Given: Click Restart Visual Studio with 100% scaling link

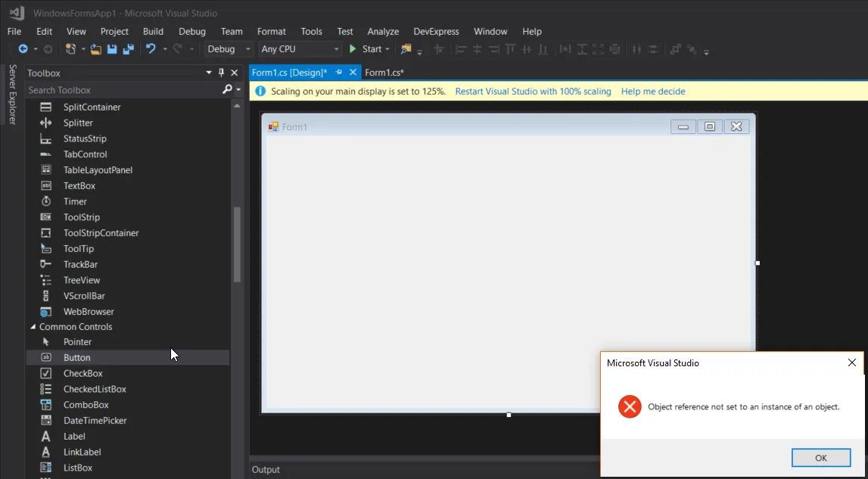Looking at the screenshot, I should [x=533, y=92].
